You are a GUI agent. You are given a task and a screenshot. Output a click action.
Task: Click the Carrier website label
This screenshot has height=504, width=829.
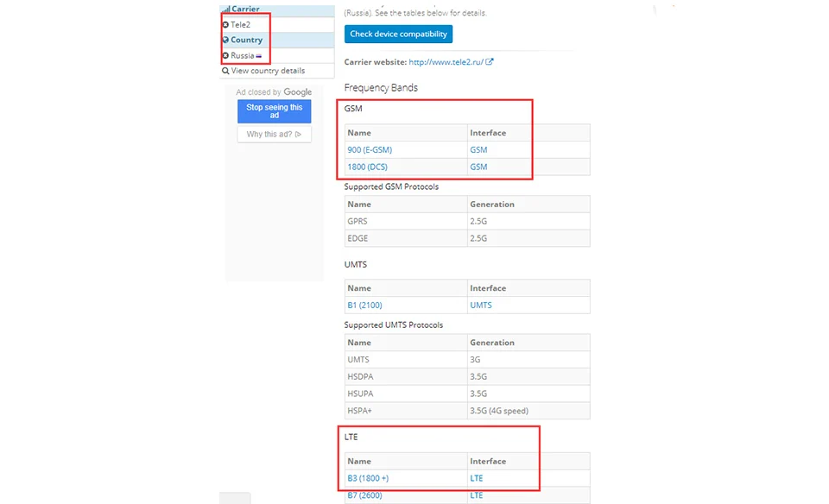pyautogui.click(x=376, y=62)
